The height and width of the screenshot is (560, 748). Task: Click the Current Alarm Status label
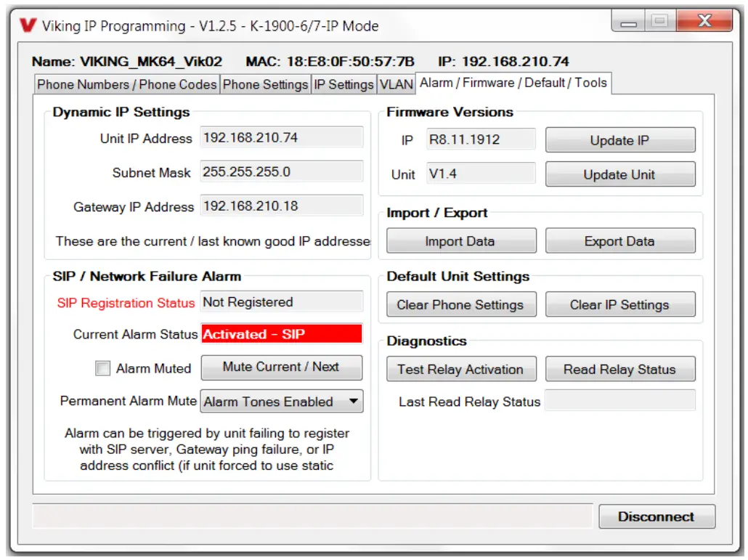click(136, 334)
